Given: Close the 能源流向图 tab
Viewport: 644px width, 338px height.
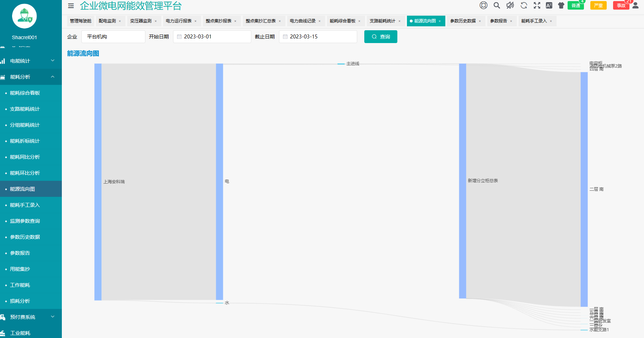Looking at the screenshot, I should 440,21.
